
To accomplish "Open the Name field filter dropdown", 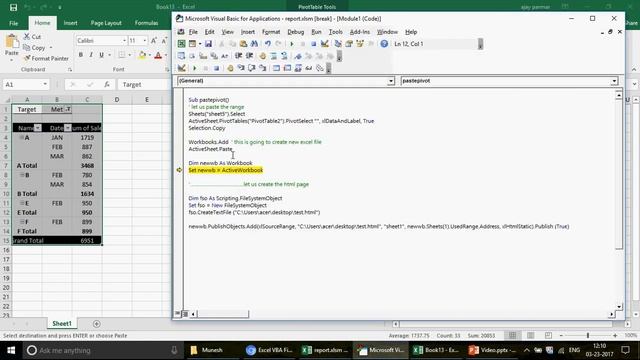I will [38, 128].
